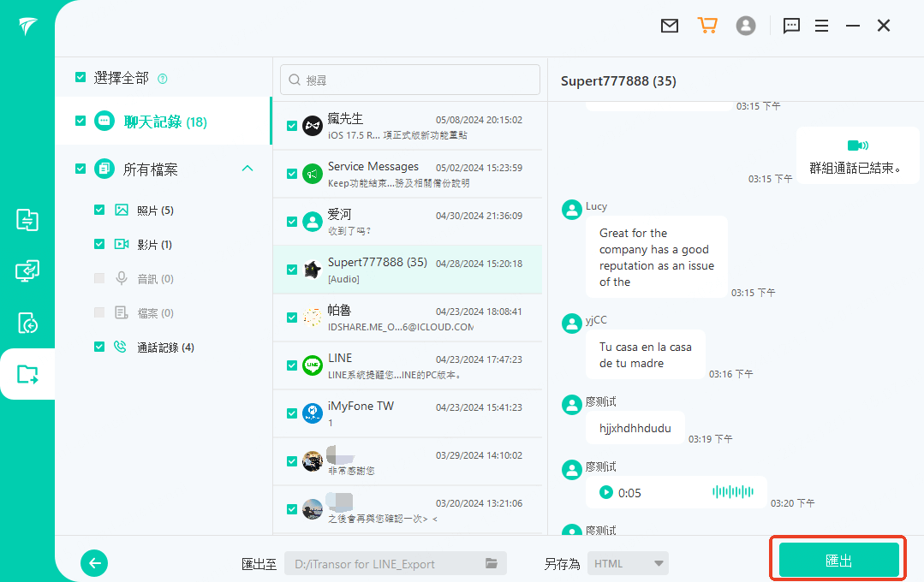The width and height of the screenshot is (924, 582).
Task: Uncheck the 選擇全部 select-all checkbox
Action: point(81,76)
